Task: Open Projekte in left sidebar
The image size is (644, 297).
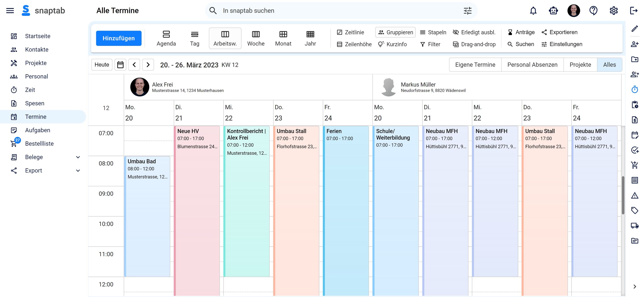Action: [x=43, y=63]
